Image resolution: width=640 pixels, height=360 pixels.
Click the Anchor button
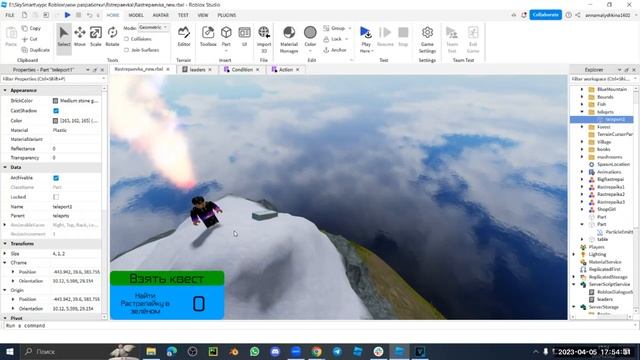tap(335, 50)
